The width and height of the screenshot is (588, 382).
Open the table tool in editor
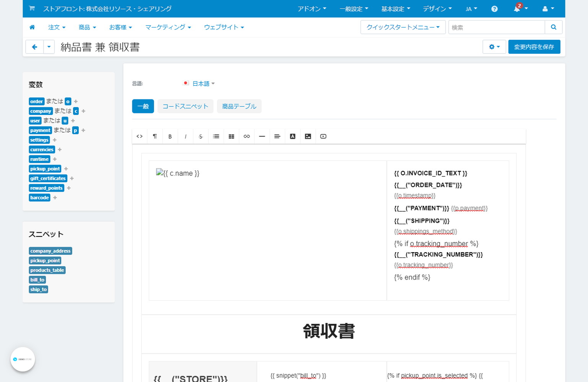231,136
